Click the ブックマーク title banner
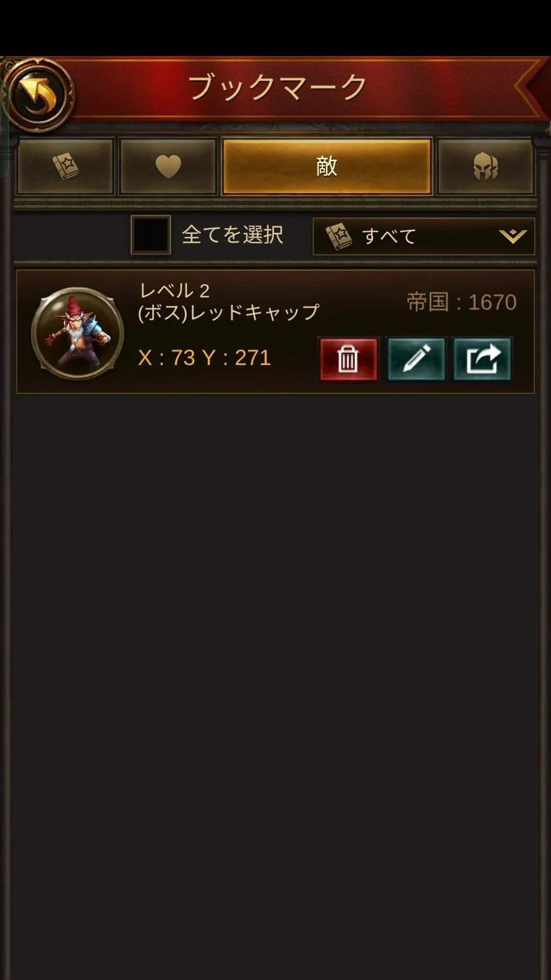The height and width of the screenshot is (980, 551). (x=278, y=87)
